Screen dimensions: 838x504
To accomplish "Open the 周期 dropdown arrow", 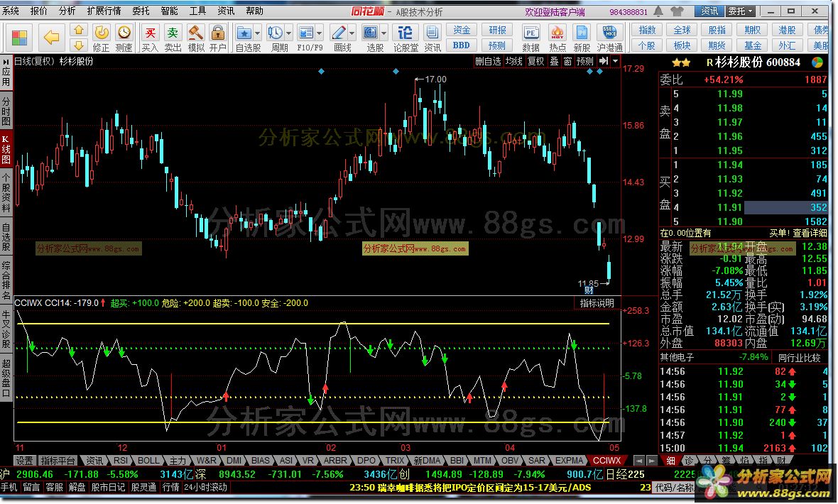I will point(288,33).
